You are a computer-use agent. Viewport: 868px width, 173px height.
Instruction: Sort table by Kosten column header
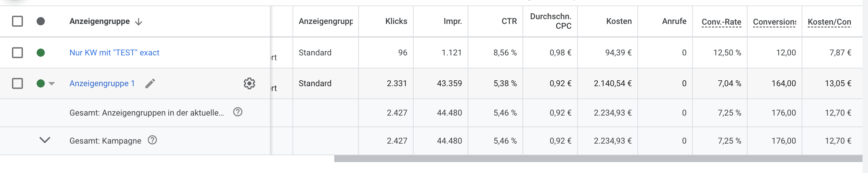click(x=619, y=21)
